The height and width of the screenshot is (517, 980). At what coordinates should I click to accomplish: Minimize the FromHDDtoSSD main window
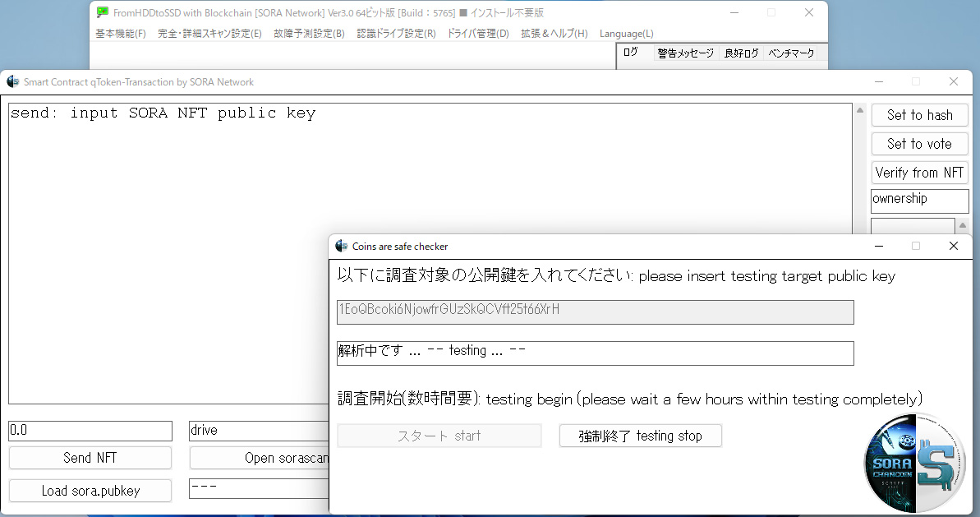734,12
